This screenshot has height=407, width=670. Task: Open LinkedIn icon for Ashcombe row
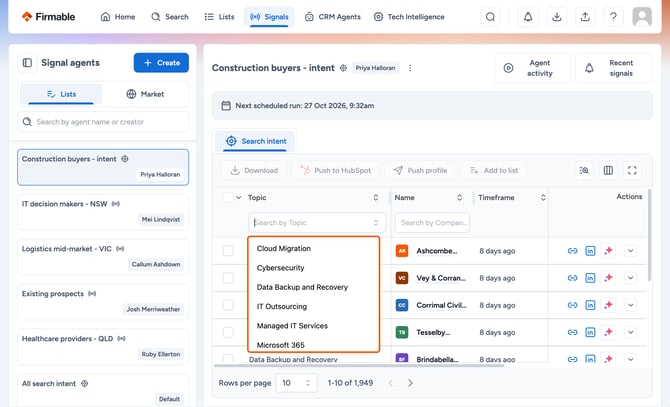(x=590, y=251)
